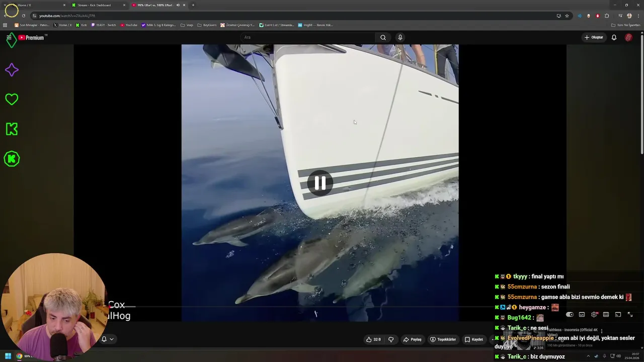Image resolution: width=644 pixels, height=362 pixels.
Task: Open TEASY - Twitch bookmark
Action: (104, 25)
